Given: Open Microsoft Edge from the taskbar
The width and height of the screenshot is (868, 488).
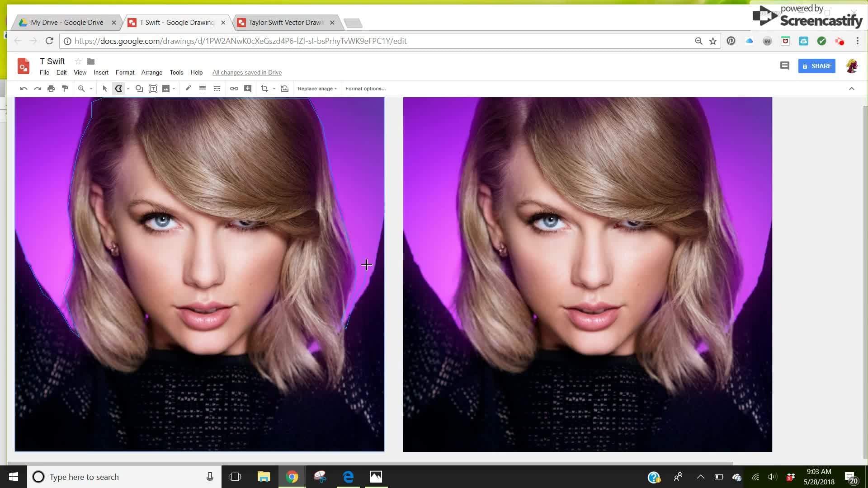Looking at the screenshot, I should click(348, 477).
